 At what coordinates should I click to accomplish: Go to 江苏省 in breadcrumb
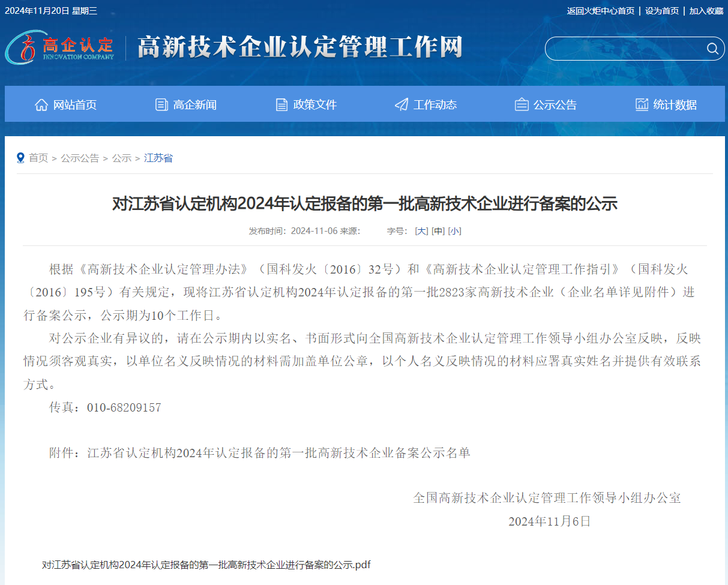pyautogui.click(x=158, y=158)
